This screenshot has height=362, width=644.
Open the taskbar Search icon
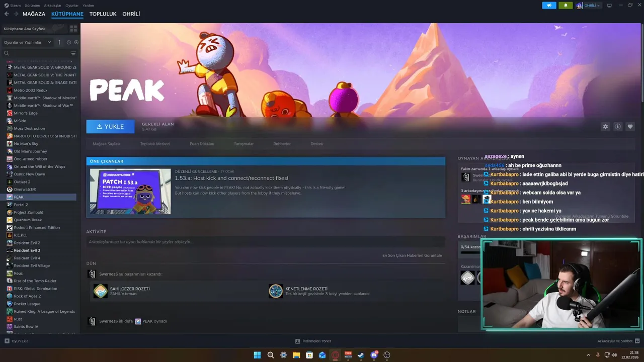tap(271, 355)
